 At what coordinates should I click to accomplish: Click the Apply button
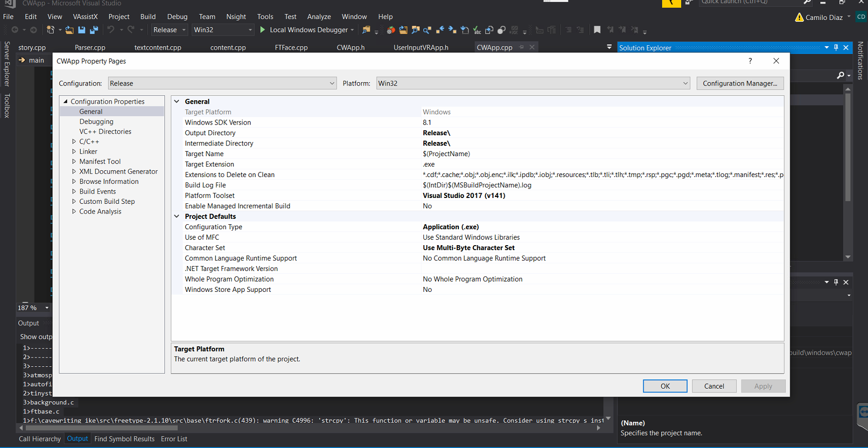(763, 386)
